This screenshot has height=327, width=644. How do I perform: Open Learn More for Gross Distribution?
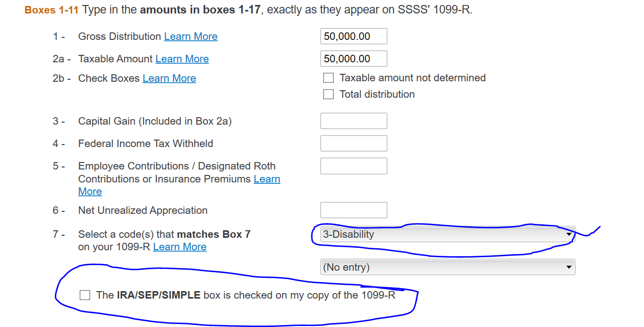click(x=191, y=36)
